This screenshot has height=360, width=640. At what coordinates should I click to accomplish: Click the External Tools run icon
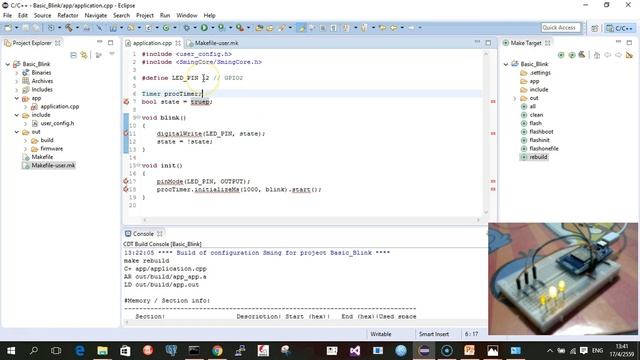click(x=240, y=28)
